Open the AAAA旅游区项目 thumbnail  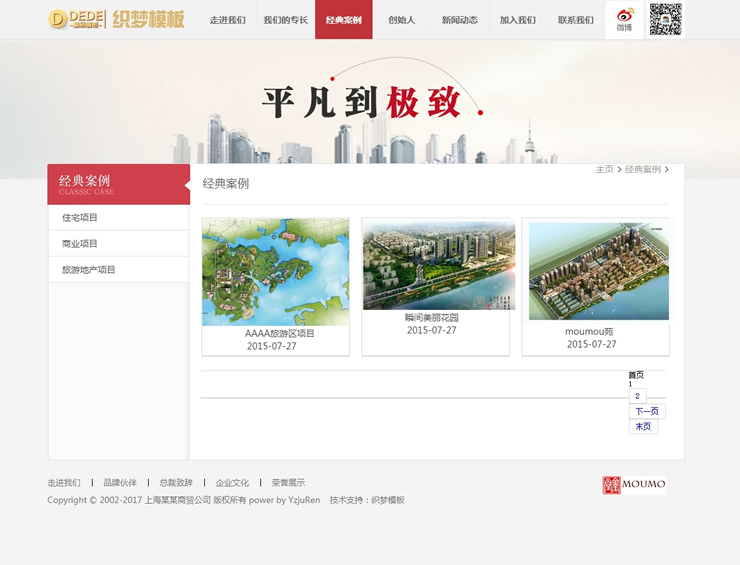coord(276,272)
